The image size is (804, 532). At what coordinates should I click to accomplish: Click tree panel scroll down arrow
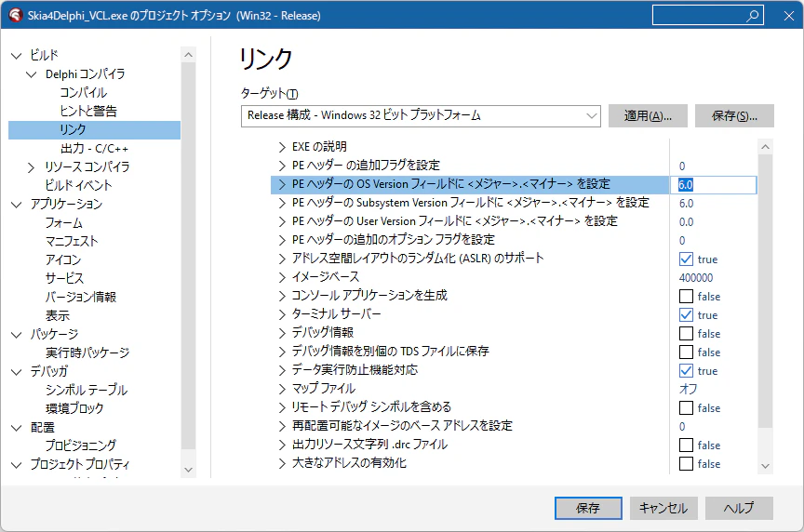[189, 470]
